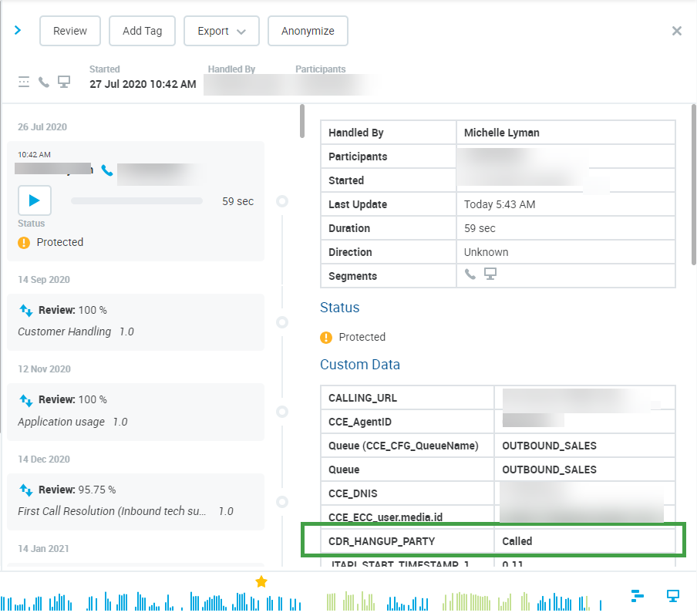Image resolution: width=697 pixels, height=616 pixels.
Task: Click the monitor icon in the header
Action: (64, 82)
